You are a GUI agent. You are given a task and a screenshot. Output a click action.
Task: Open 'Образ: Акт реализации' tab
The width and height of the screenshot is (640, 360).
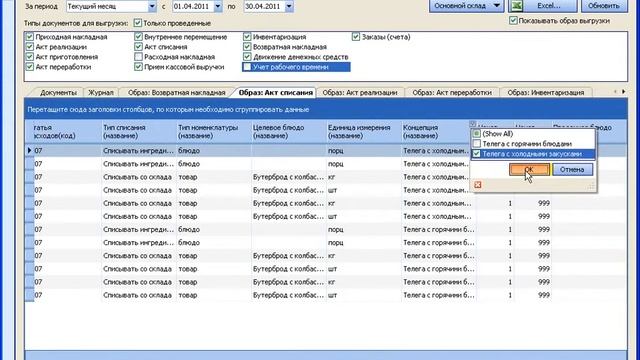point(360,93)
